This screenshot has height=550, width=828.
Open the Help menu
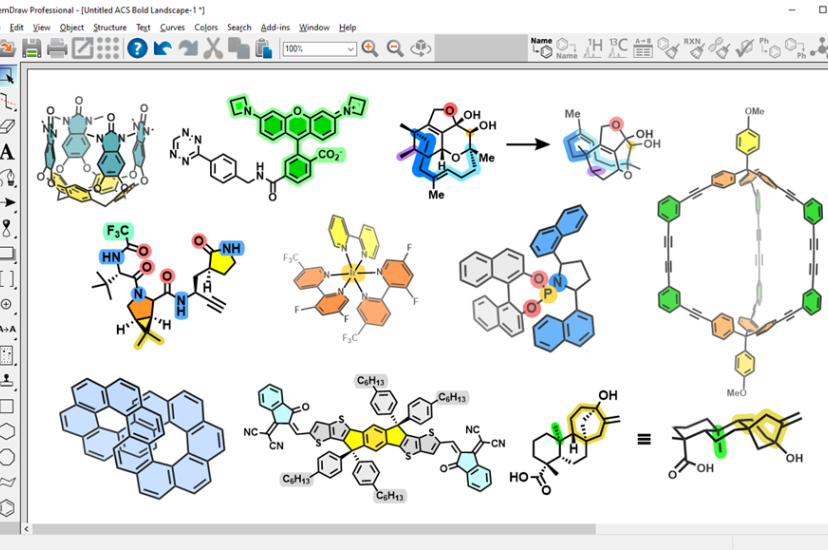click(347, 27)
